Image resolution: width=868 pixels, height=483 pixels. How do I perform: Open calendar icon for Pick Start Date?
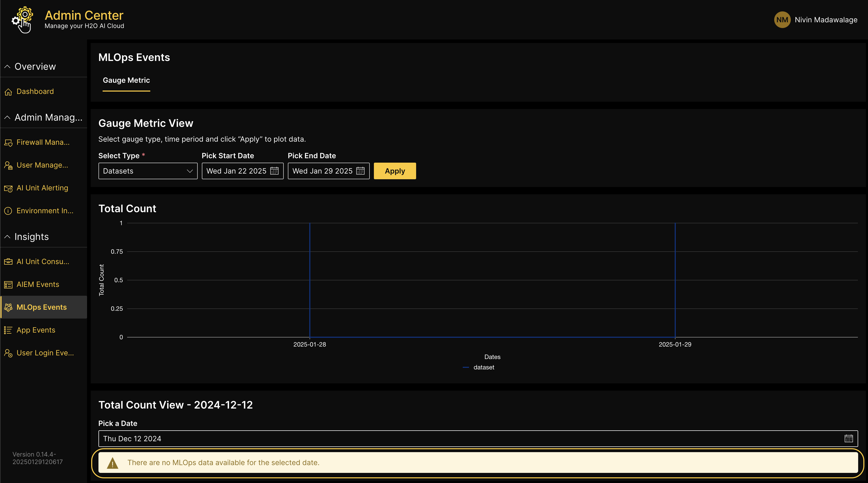coord(274,171)
